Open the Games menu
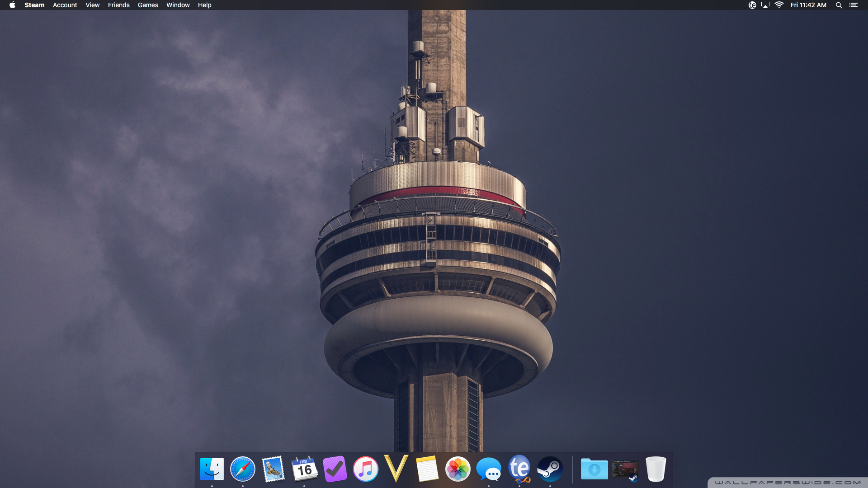Screen dimensions: 868x488 click(148, 5)
